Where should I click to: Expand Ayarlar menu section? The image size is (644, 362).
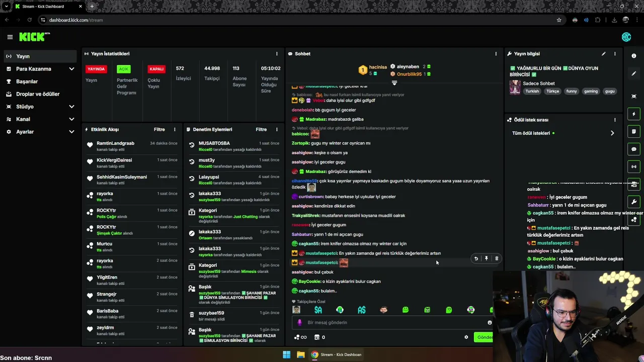point(71,132)
